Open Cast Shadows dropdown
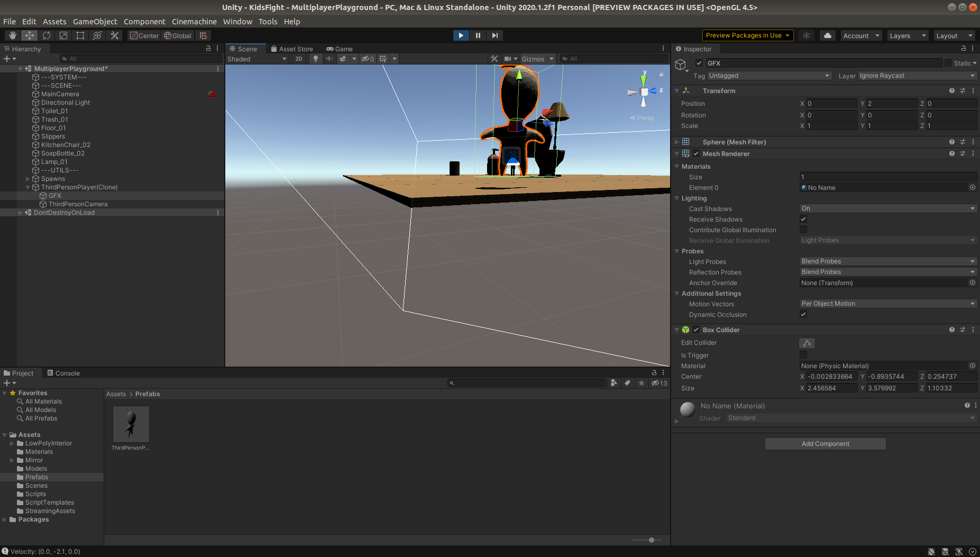 click(888, 208)
